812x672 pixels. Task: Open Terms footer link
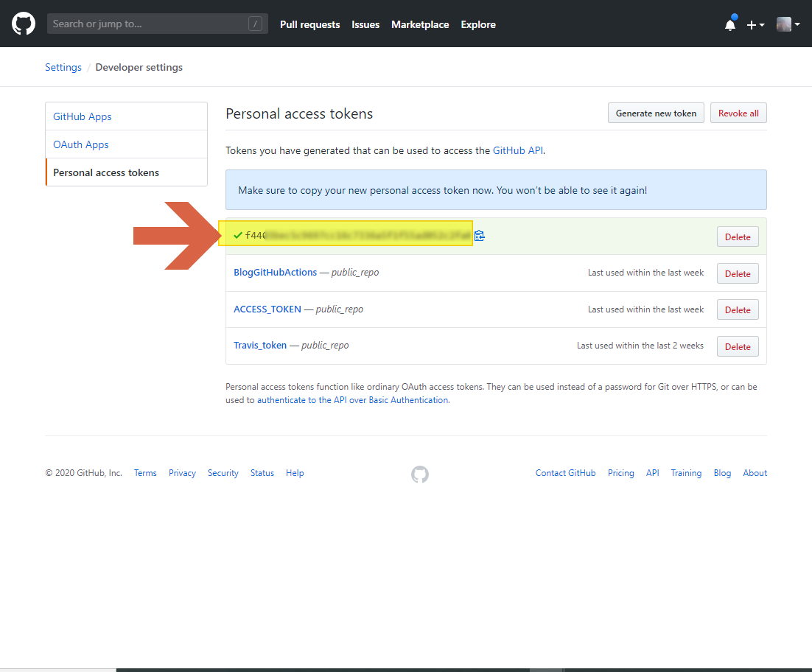(145, 473)
